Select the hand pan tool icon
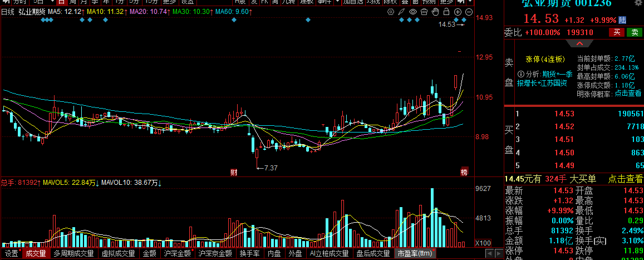 coord(436,12)
